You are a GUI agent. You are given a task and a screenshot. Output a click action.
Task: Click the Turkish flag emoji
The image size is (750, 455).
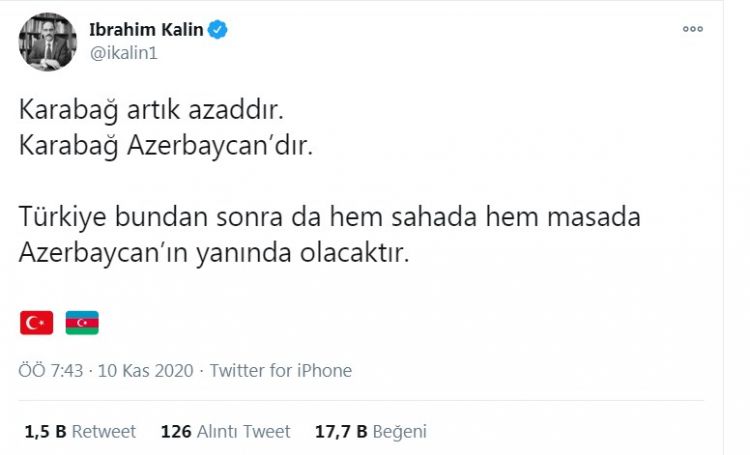pyautogui.click(x=37, y=322)
